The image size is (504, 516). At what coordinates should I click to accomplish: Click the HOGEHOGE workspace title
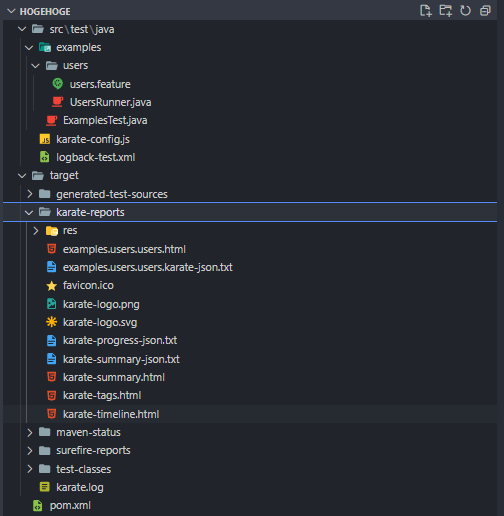coord(45,11)
